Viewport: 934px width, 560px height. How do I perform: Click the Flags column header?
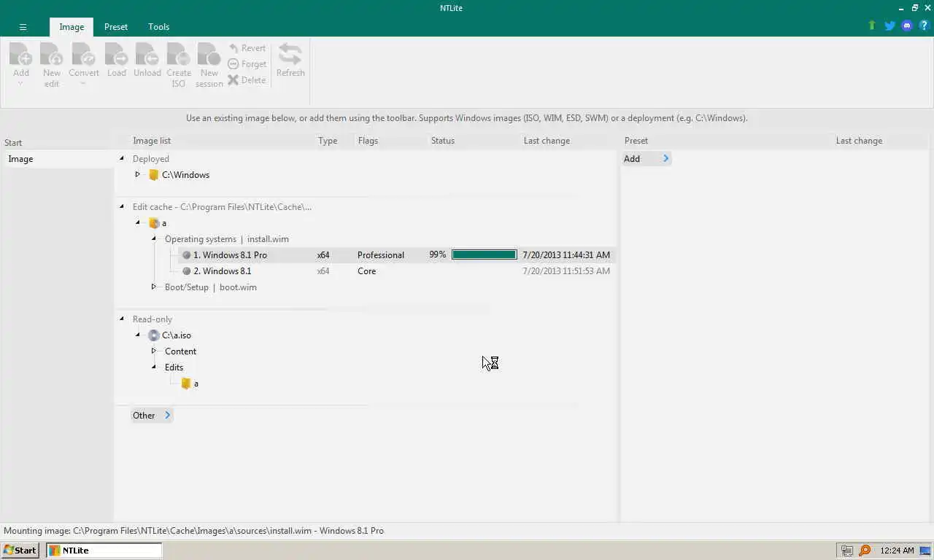point(368,141)
